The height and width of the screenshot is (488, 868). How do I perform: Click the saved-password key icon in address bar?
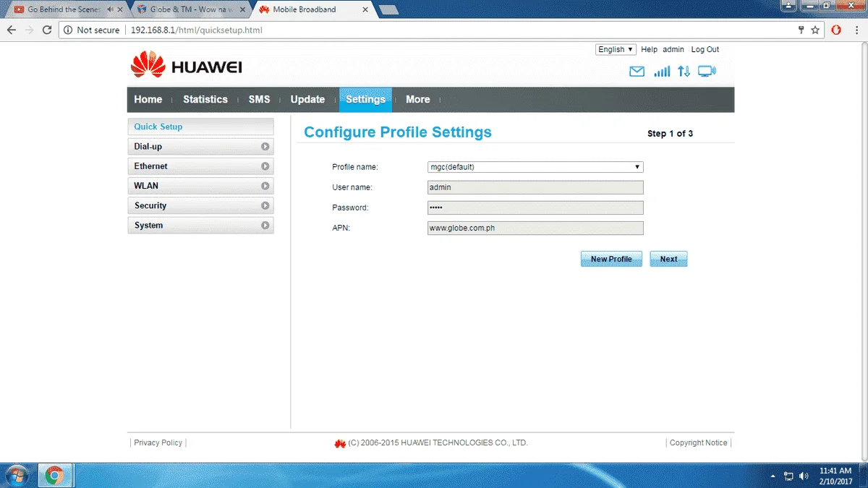click(801, 30)
